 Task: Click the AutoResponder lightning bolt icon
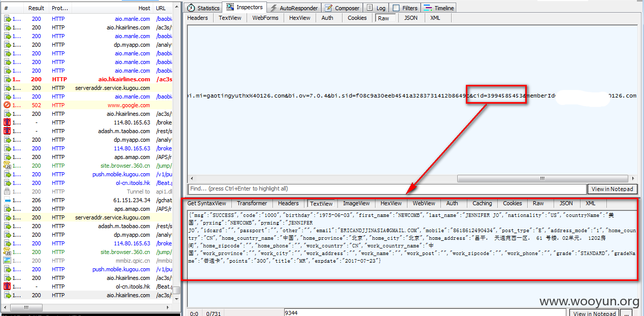tap(274, 8)
